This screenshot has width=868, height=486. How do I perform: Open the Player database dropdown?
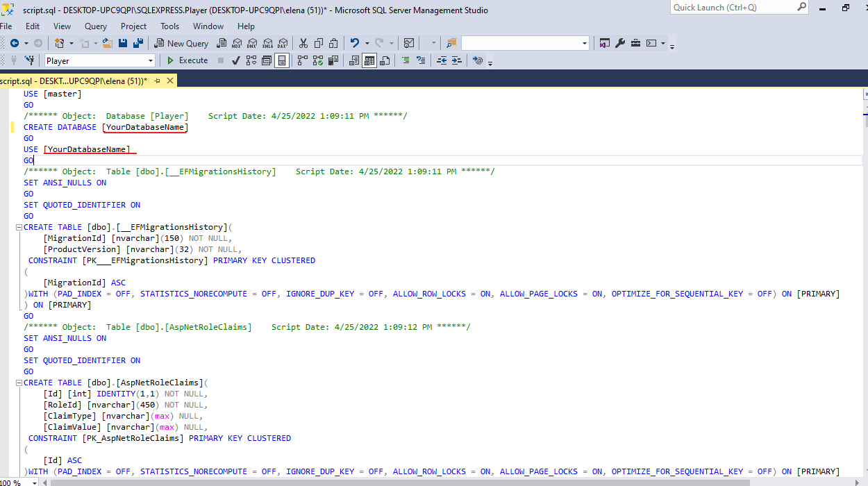pos(100,60)
